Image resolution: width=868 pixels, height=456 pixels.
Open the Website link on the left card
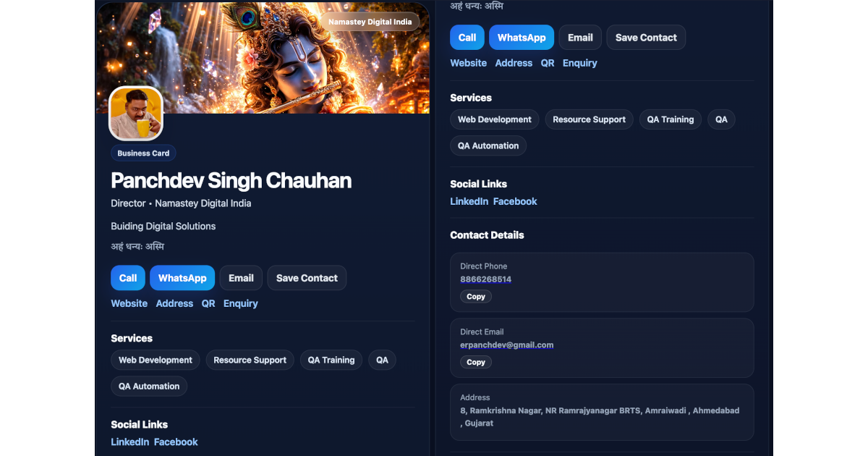click(129, 303)
